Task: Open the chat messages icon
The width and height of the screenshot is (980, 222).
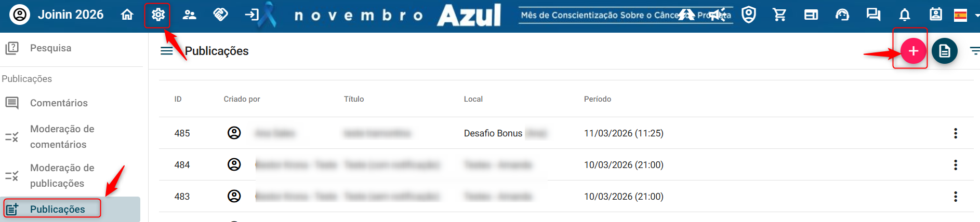Action: tap(873, 15)
